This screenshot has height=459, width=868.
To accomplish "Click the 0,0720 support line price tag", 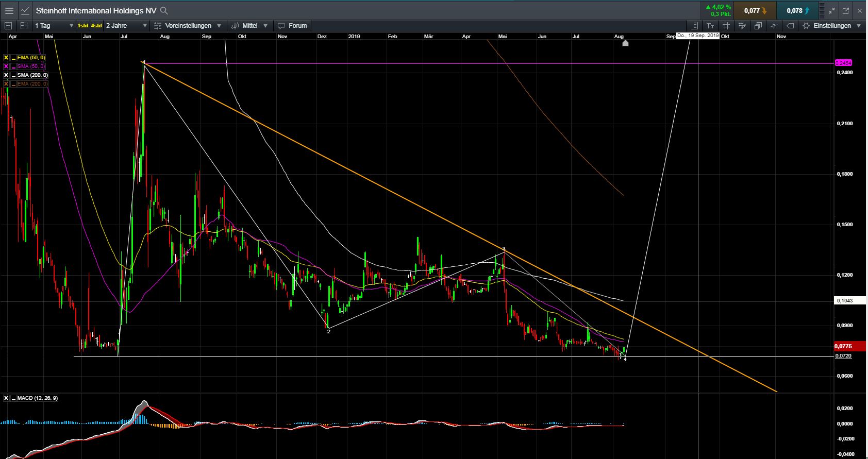I will (x=843, y=356).
